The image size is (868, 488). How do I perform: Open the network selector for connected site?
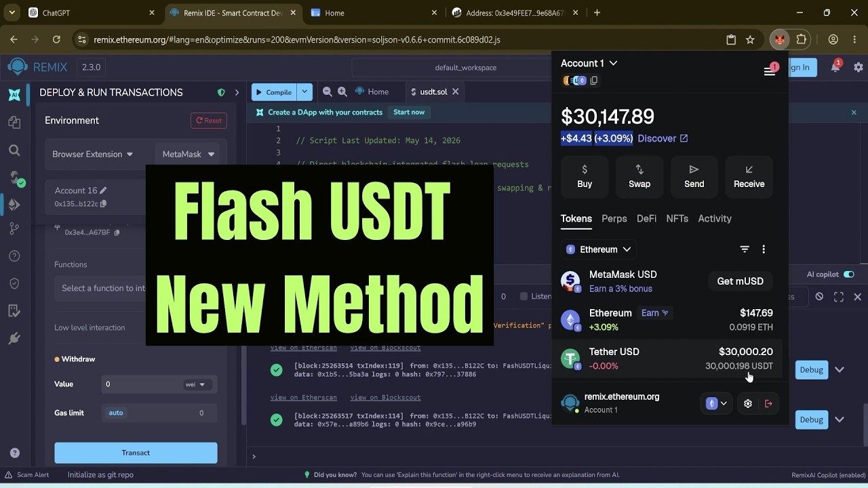(x=716, y=403)
